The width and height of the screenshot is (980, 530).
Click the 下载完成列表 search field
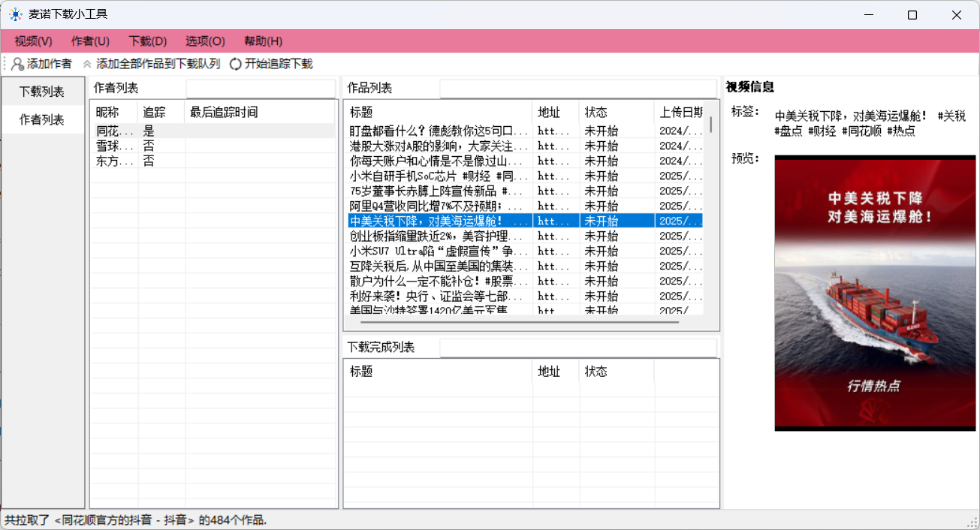[x=578, y=348]
